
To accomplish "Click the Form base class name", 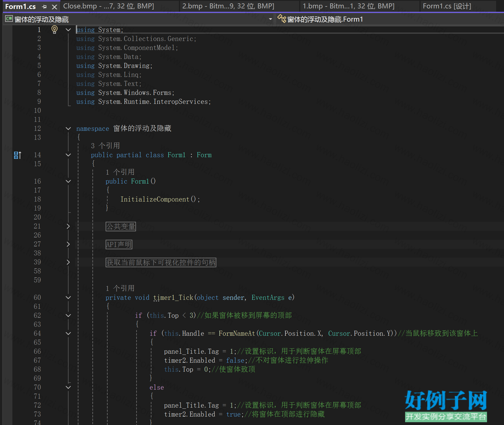I will click(204, 155).
